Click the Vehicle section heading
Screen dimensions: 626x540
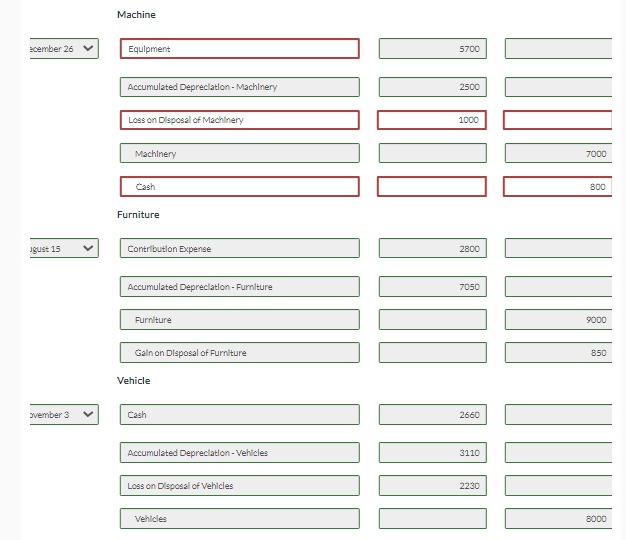(133, 381)
